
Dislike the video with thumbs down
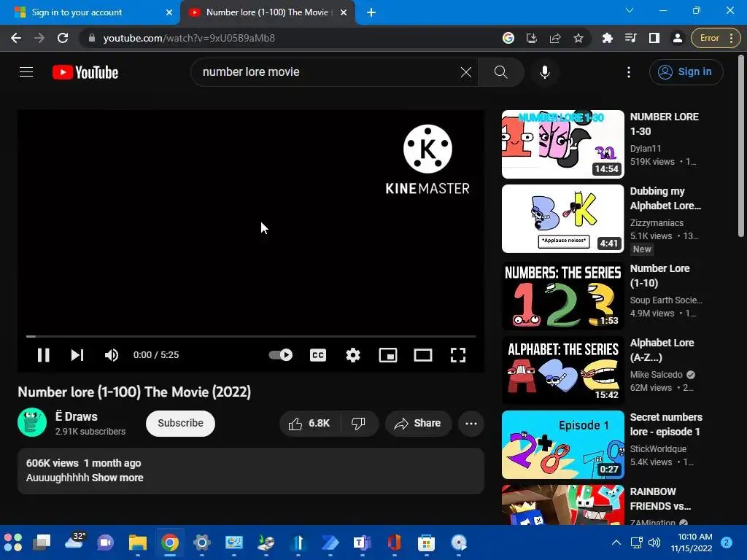coord(359,424)
